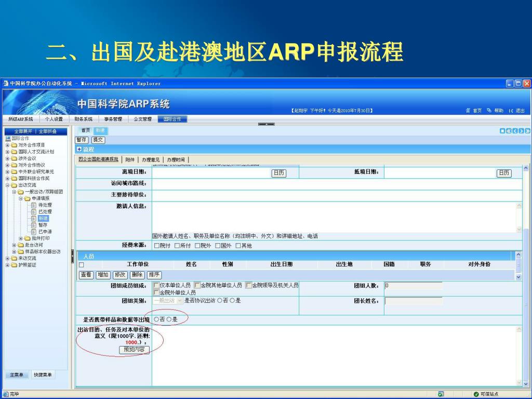Expand the 对外合作项目 tree node
Image resolution: width=532 pixels, height=399 pixels.
tap(7, 145)
